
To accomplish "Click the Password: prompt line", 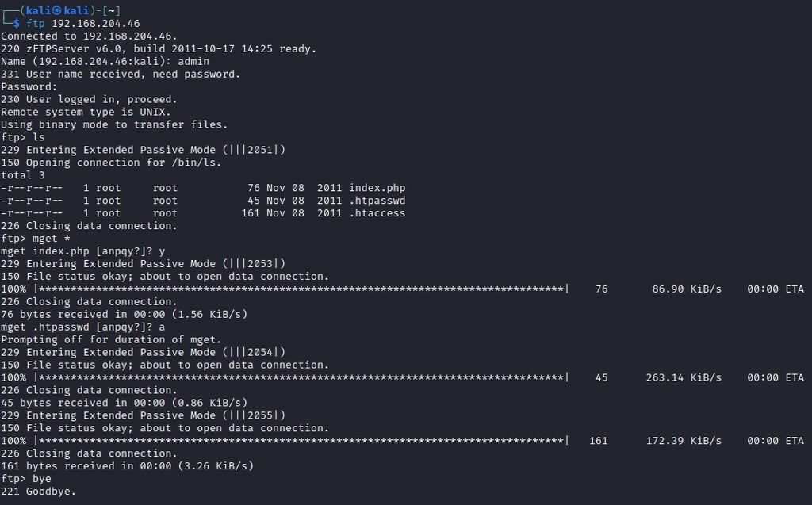I will (x=29, y=86).
